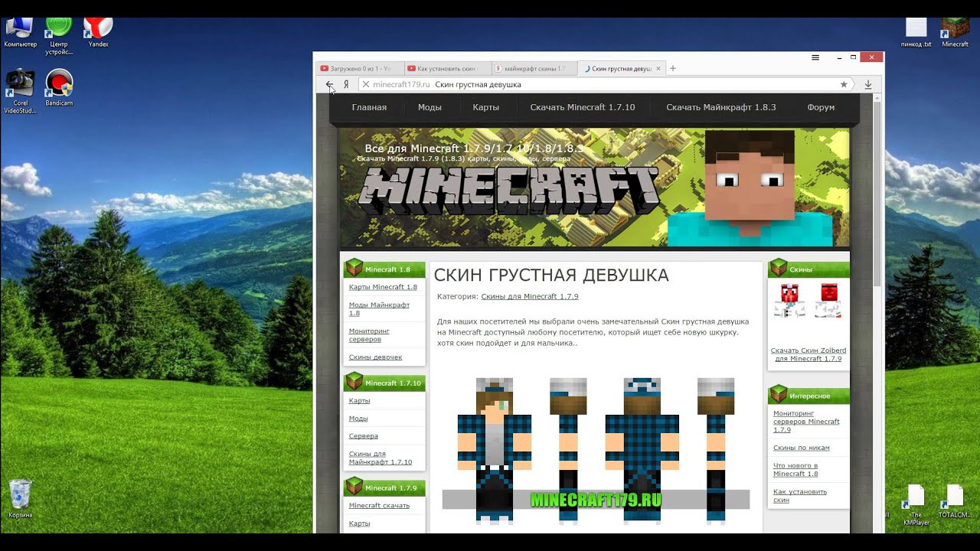Open a new tab with plus button
Viewport: 980px width, 551px height.
(673, 68)
